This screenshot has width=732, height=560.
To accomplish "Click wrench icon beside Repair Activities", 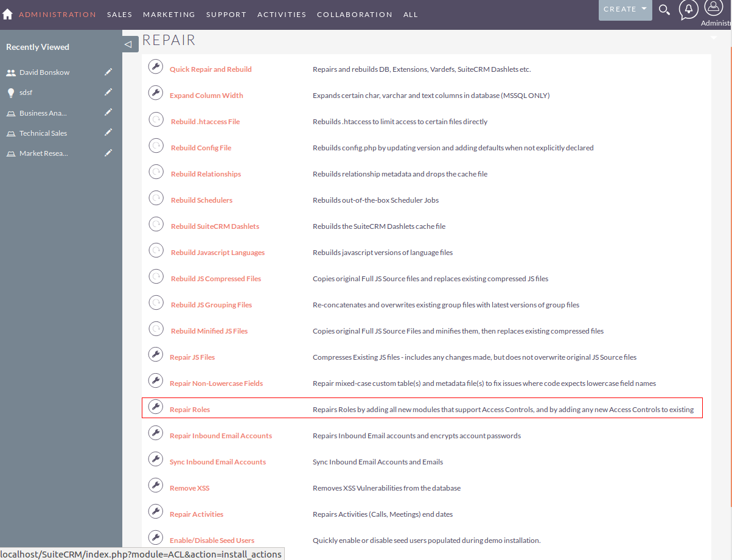I will click(x=156, y=512).
